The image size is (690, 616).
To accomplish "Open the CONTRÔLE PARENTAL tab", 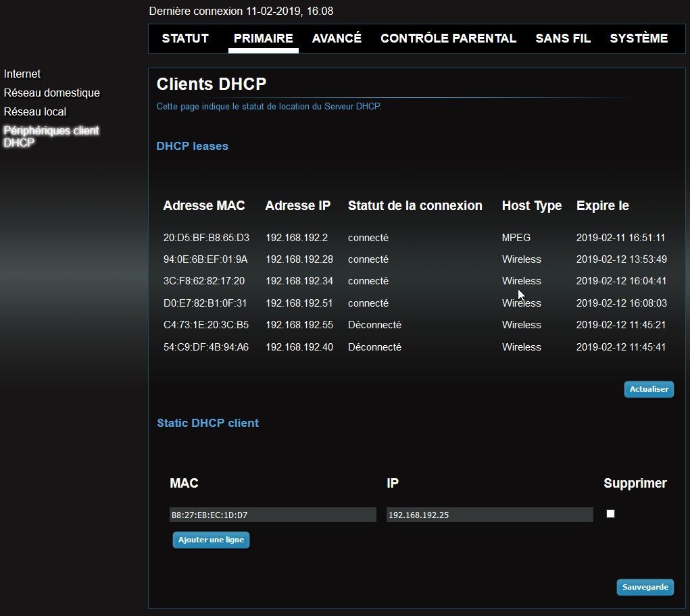I will click(448, 38).
